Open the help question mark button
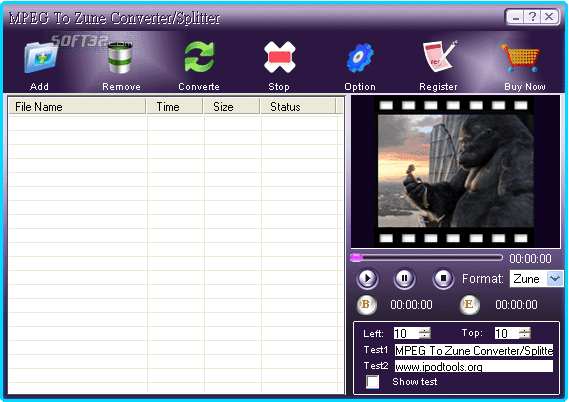 pyautogui.click(x=532, y=17)
